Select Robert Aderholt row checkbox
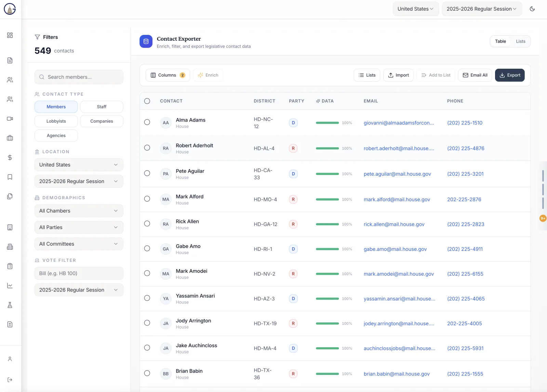Screen dimensions: 547x392 tap(147, 148)
